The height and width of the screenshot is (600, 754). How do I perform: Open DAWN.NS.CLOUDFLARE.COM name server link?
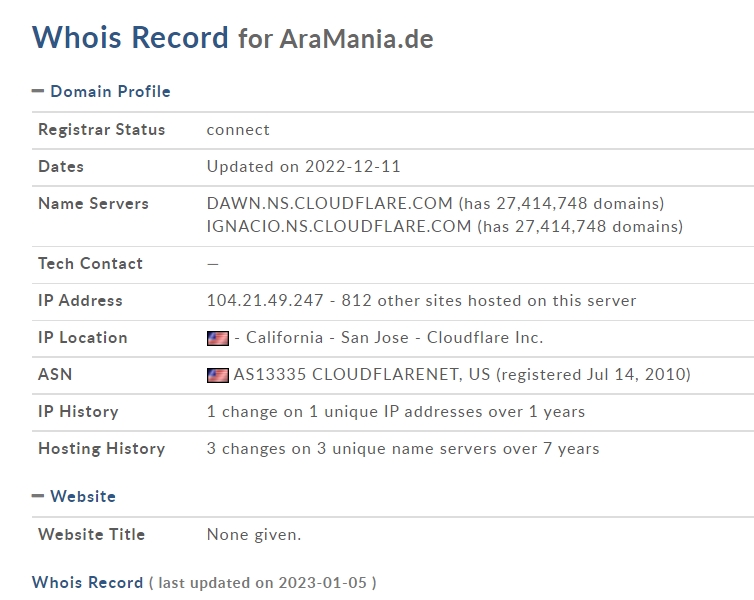click(x=329, y=203)
